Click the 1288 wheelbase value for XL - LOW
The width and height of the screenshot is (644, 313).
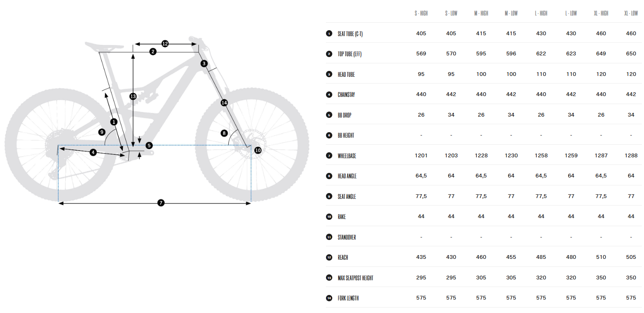coord(631,156)
